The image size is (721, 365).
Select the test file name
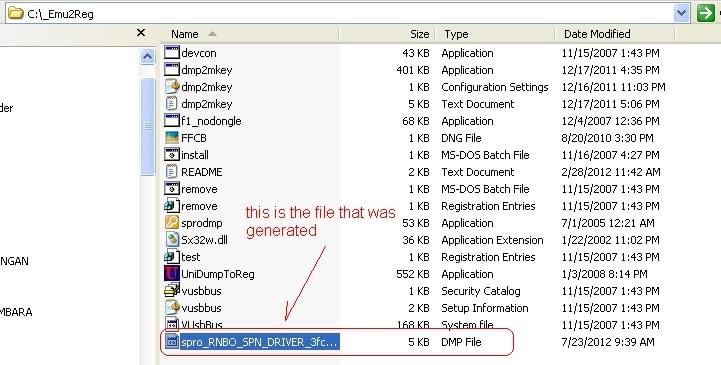pos(190,257)
